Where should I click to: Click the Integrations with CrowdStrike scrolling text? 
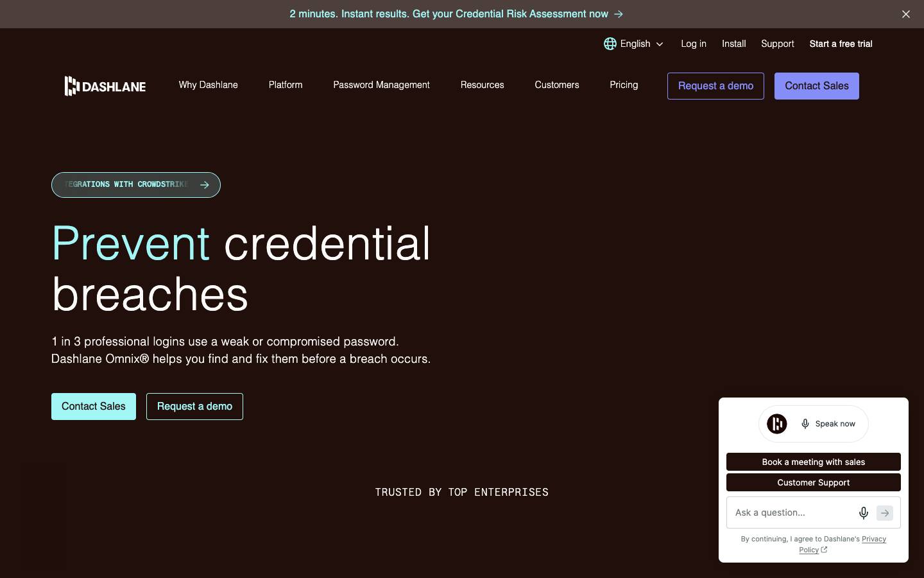(x=126, y=184)
